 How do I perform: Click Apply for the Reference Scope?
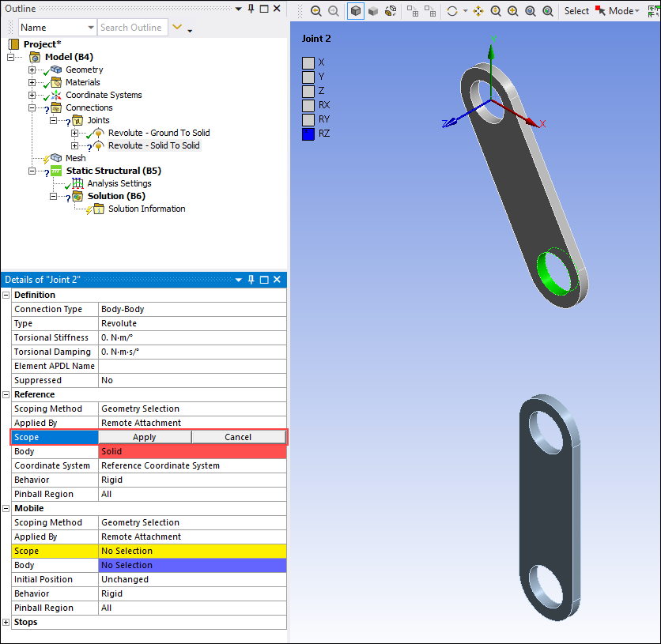[x=145, y=437]
